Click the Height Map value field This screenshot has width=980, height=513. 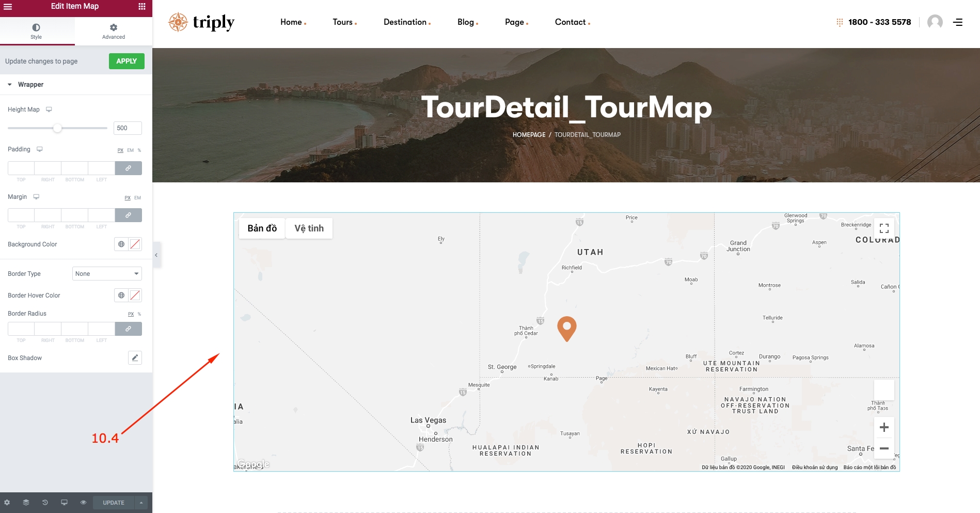click(128, 128)
